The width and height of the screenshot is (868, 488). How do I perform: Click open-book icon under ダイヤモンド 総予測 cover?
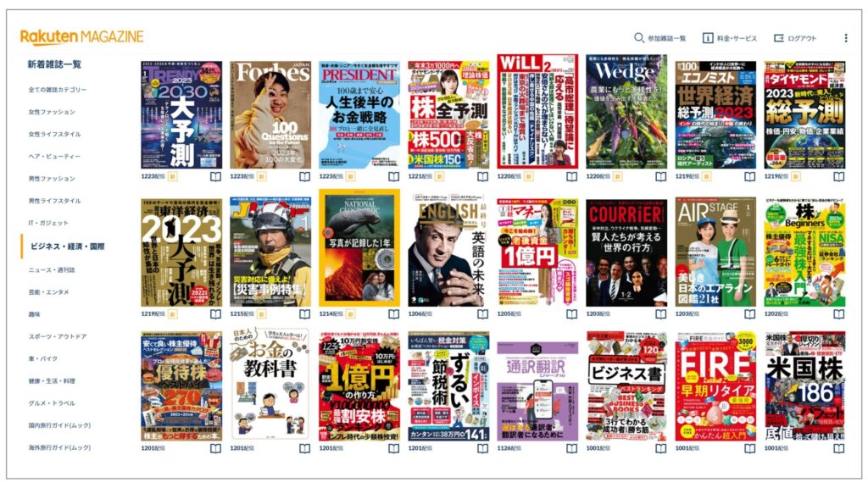pyautogui.click(x=839, y=176)
